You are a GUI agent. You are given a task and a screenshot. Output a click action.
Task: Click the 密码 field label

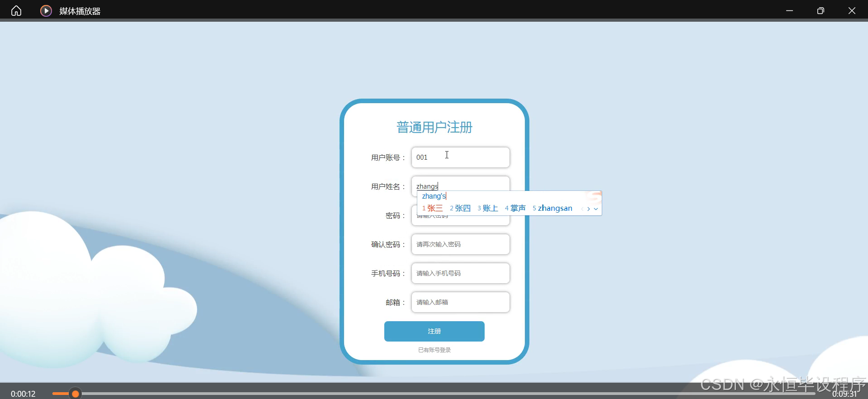[395, 216]
